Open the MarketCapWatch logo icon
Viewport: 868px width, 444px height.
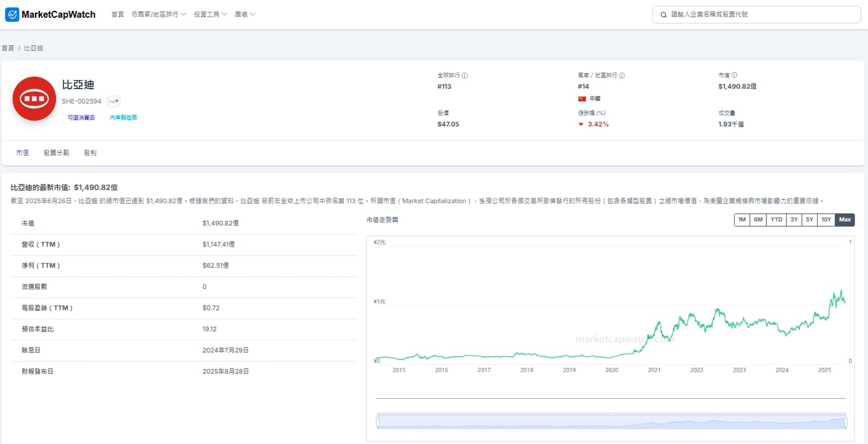(12, 14)
